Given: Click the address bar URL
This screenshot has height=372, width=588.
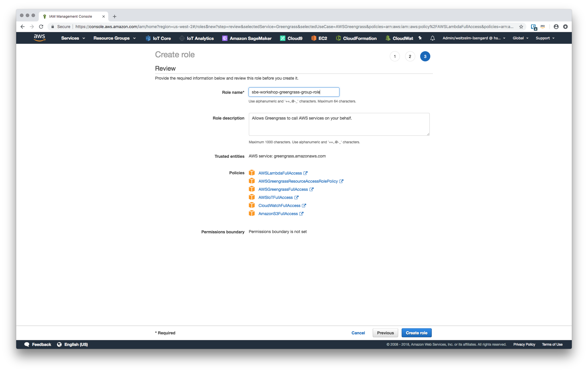Looking at the screenshot, I should 294,27.
